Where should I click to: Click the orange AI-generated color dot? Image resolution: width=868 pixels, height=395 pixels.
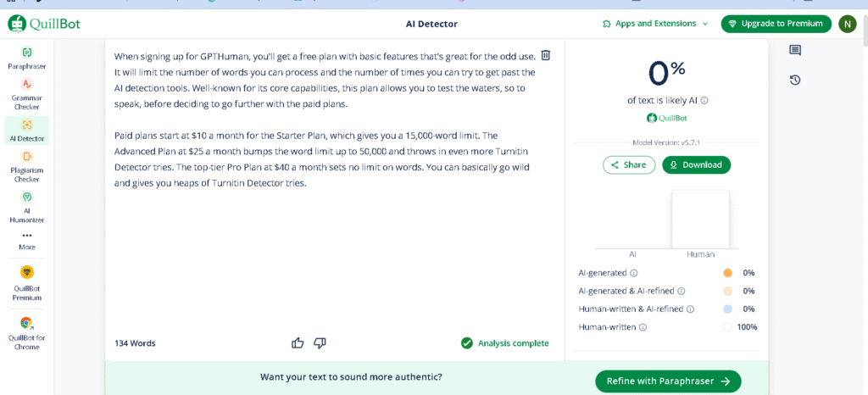point(727,273)
